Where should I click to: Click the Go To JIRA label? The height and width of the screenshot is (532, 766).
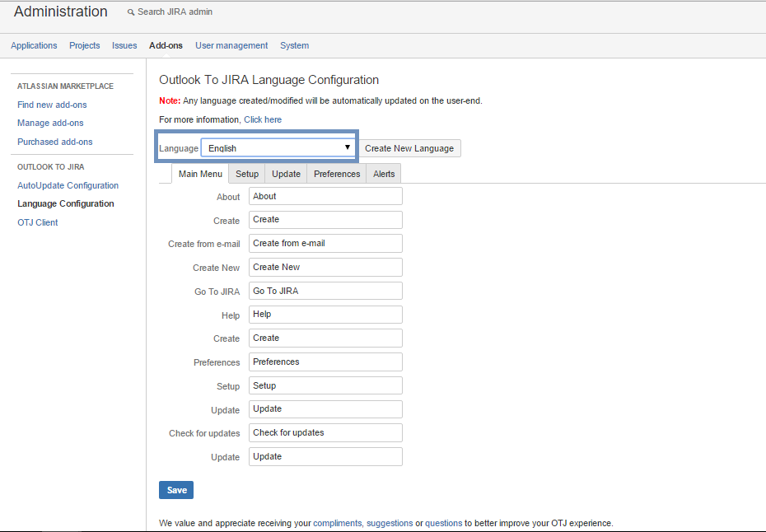point(217,292)
